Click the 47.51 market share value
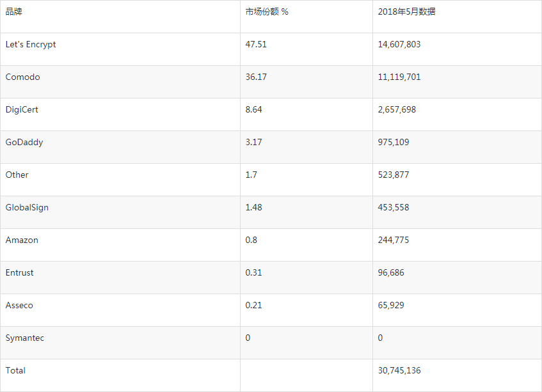542x392 pixels. coord(256,45)
